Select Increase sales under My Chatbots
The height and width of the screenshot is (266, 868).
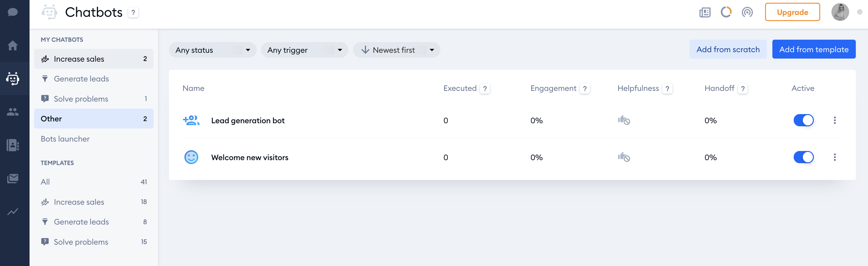pos(94,59)
